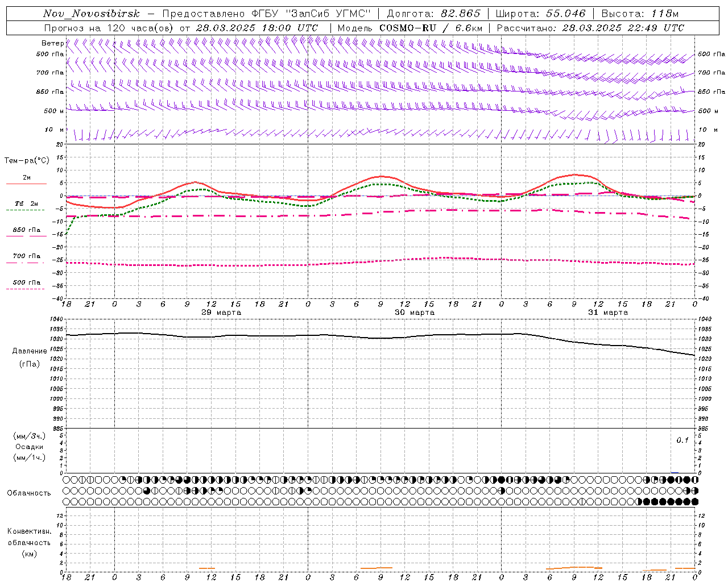Image resolution: width=728 pixels, height=582 pixels.
Task: Click the (мм/1ч.) precipitation unit label
Action: [x=30, y=458]
